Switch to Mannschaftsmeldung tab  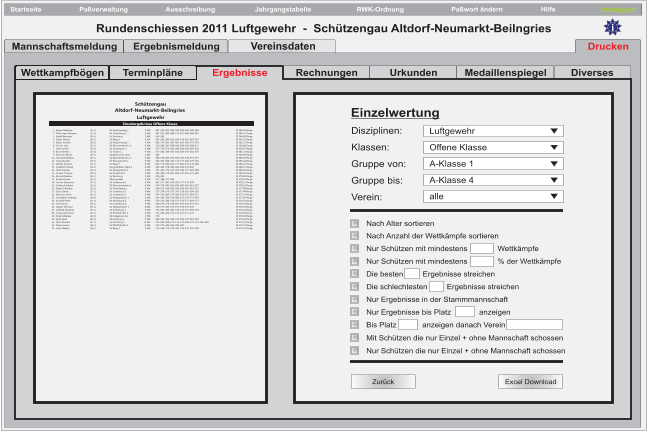(x=64, y=46)
